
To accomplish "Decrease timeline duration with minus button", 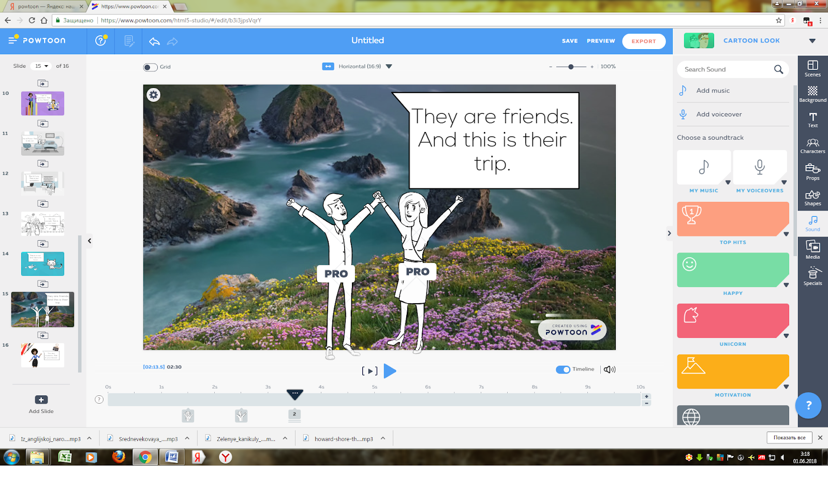I will [646, 403].
